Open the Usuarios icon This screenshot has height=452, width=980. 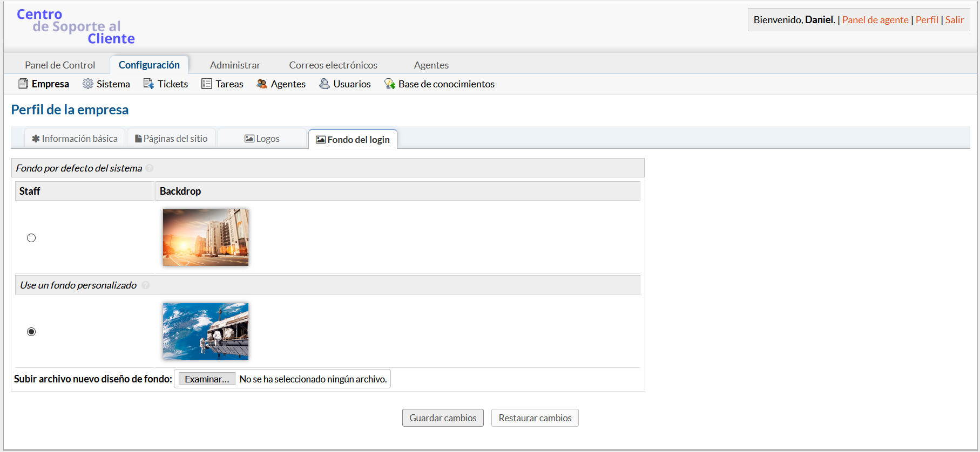point(325,84)
